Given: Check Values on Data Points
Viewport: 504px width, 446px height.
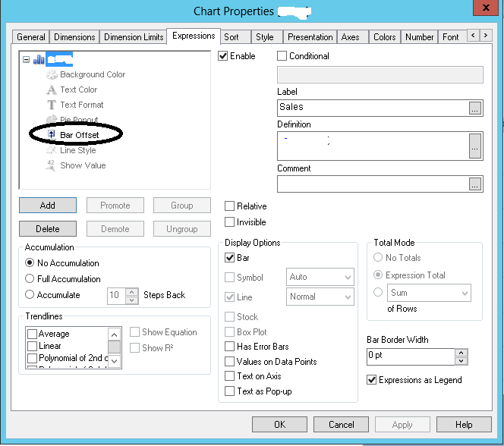Looking at the screenshot, I should (x=229, y=362).
